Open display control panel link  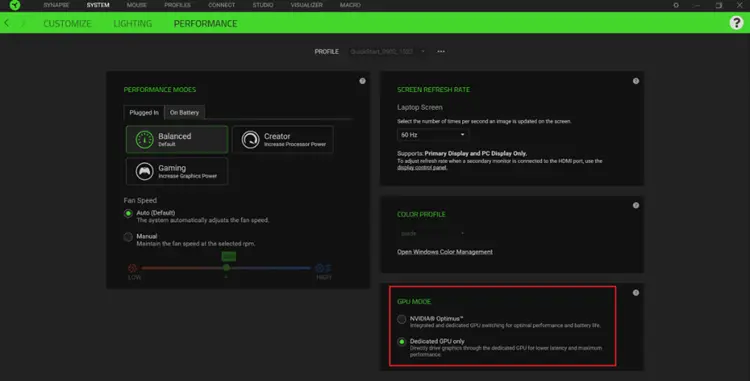tap(422, 168)
